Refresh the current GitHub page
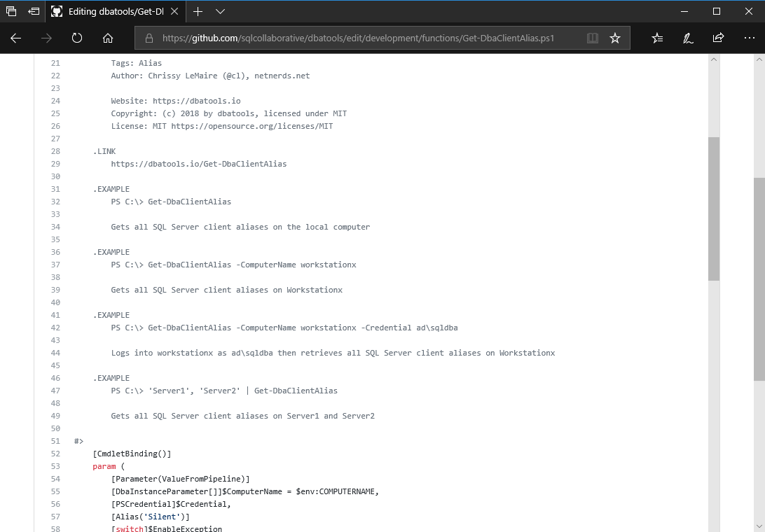 77,38
